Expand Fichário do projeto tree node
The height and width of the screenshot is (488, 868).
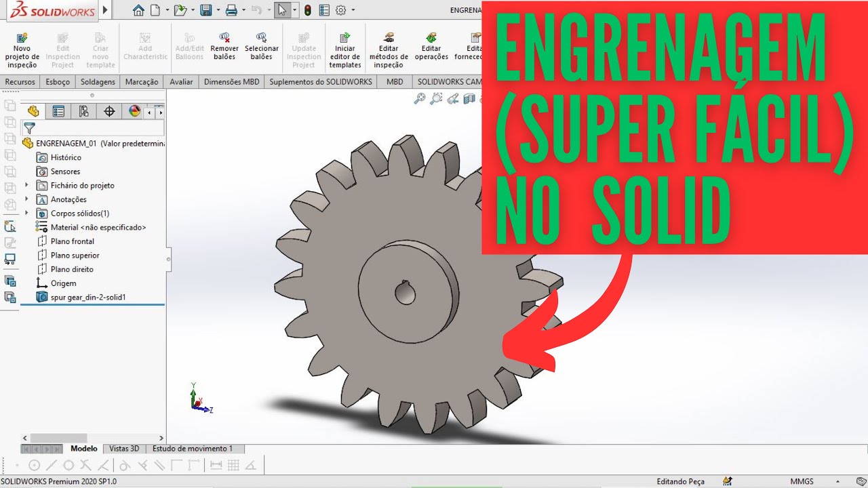26,185
